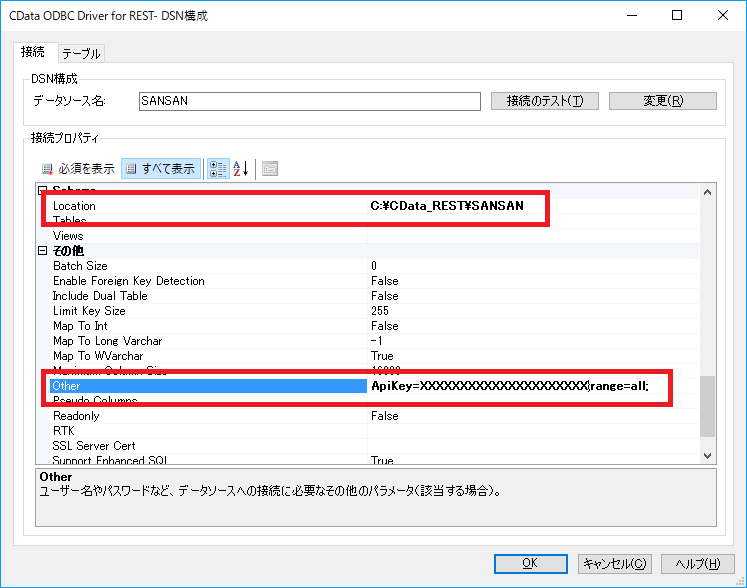Open help with ヘルプ(H) button
The height and width of the screenshot is (588, 747).
(x=698, y=564)
